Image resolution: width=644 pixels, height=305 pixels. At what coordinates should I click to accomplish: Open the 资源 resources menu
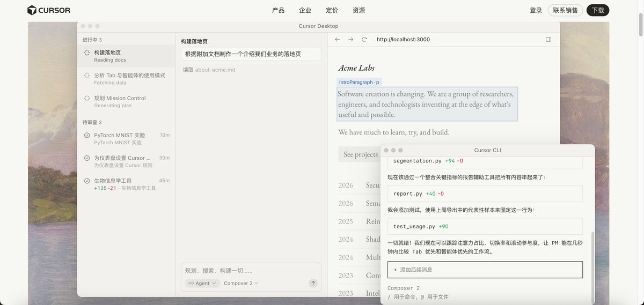click(x=358, y=10)
